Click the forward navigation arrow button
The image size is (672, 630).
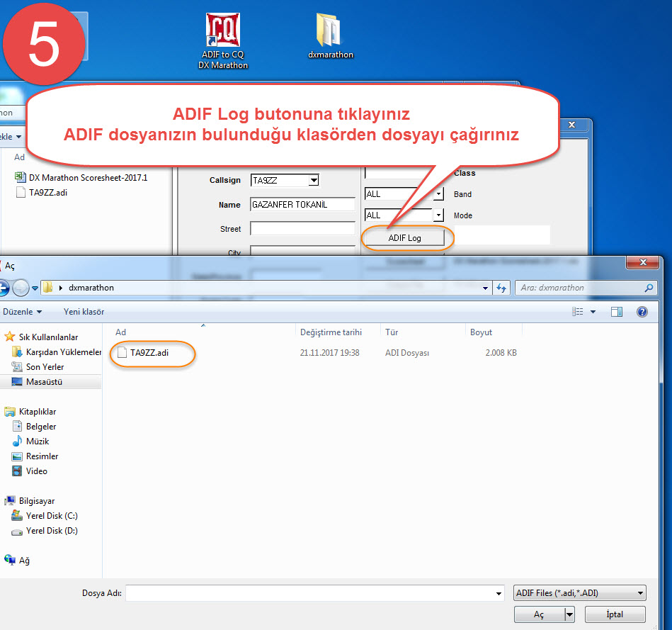(x=20, y=288)
